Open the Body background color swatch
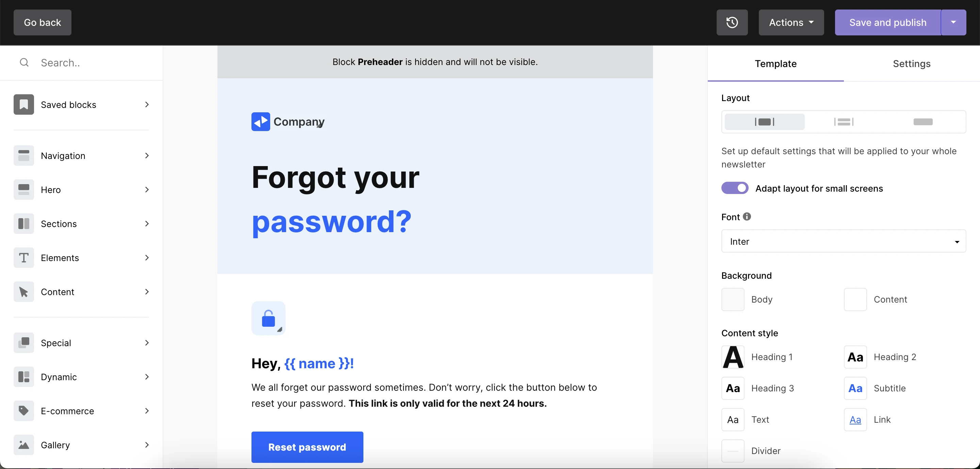 pos(732,300)
